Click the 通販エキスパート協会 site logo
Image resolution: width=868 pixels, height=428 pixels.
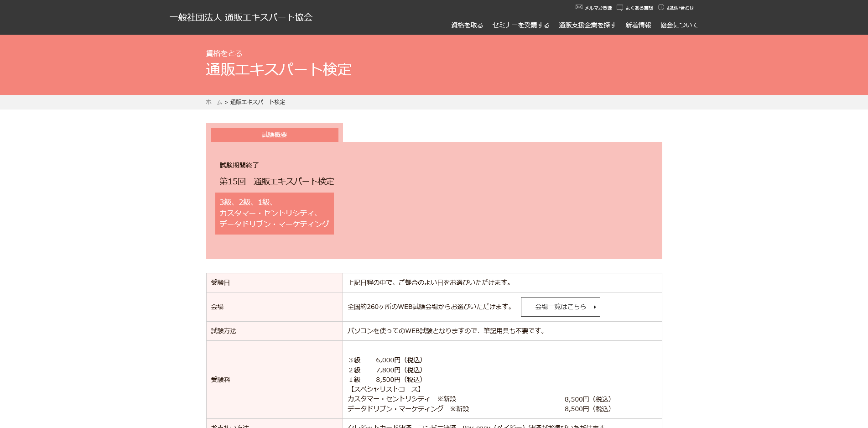tap(241, 17)
